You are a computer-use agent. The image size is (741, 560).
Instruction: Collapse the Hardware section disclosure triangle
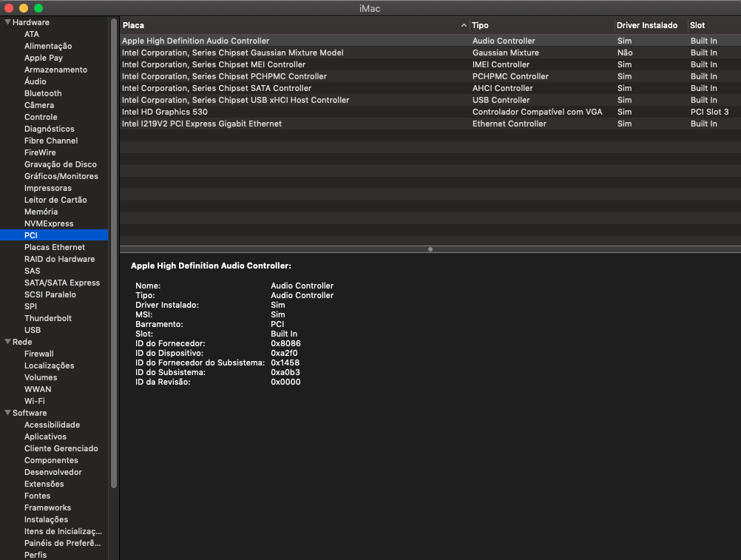point(7,22)
